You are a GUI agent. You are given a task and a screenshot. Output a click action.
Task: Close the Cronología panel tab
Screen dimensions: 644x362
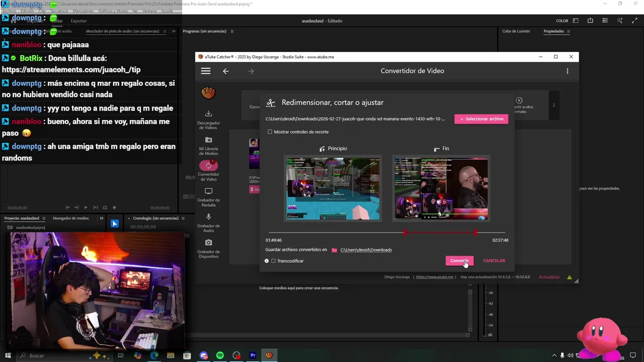[x=129, y=218]
